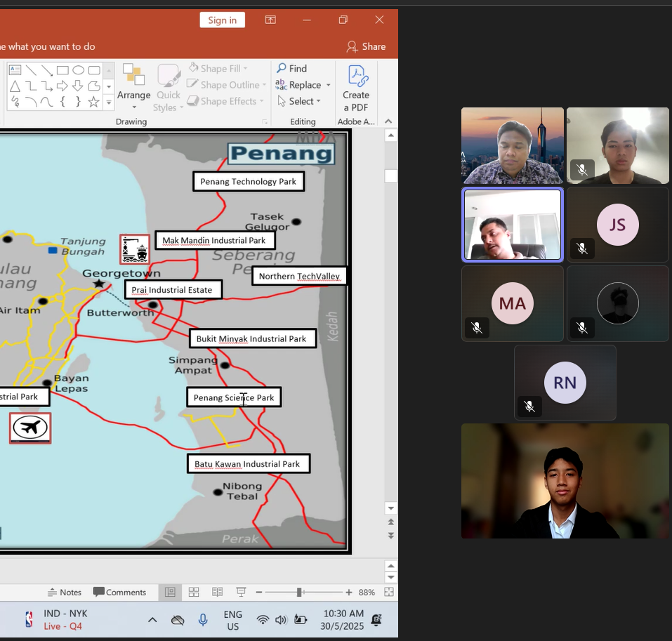Click the Share button

point(367,46)
